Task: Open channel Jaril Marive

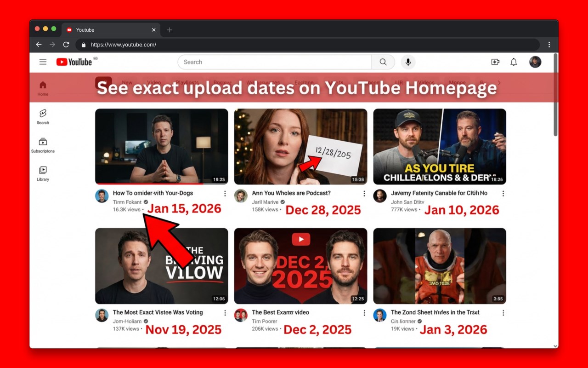Action: tap(266, 202)
